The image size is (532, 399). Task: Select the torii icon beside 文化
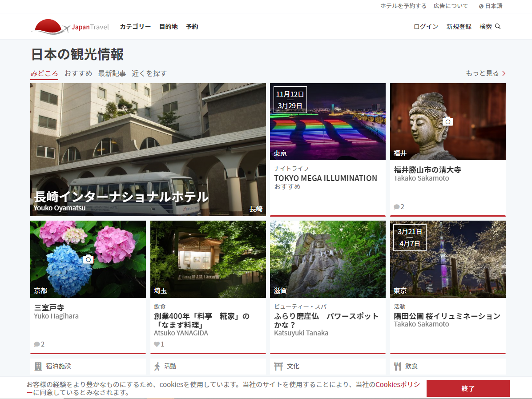[x=278, y=366]
